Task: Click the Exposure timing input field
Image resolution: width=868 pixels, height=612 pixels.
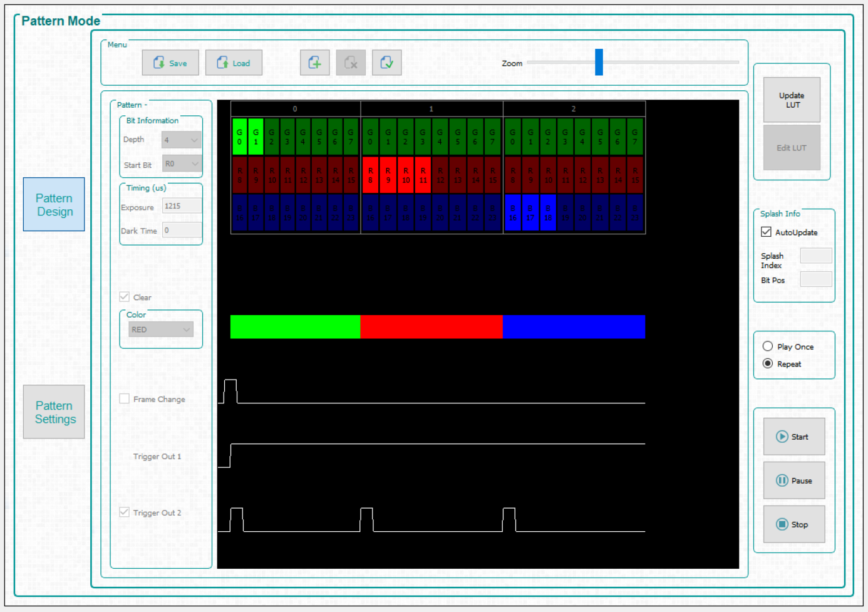Action: pyautogui.click(x=182, y=206)
